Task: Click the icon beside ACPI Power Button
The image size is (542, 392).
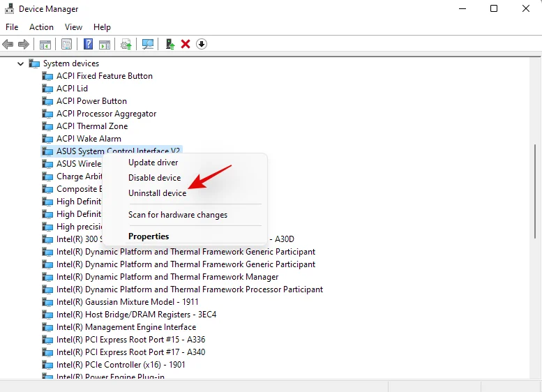Action: tap(47, 101)
